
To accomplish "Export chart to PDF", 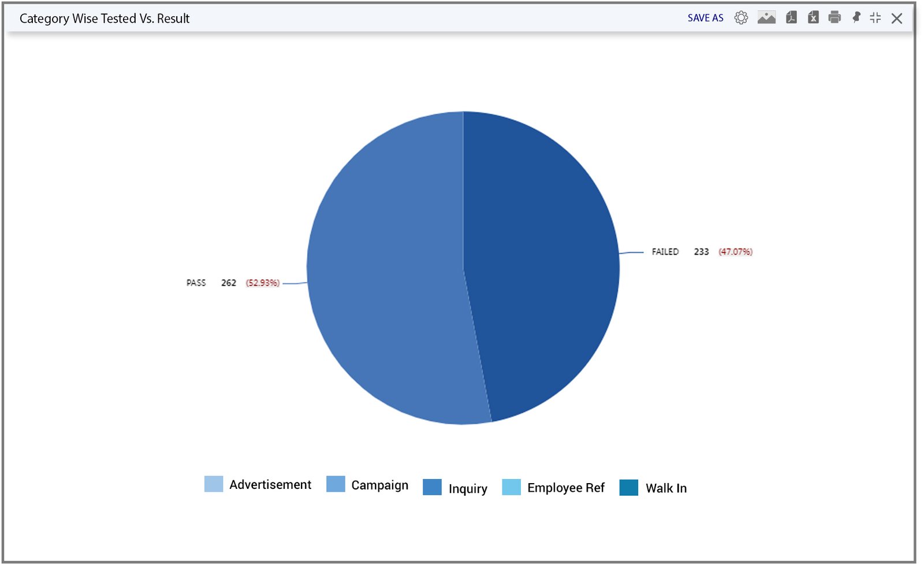I will (791, 18).
